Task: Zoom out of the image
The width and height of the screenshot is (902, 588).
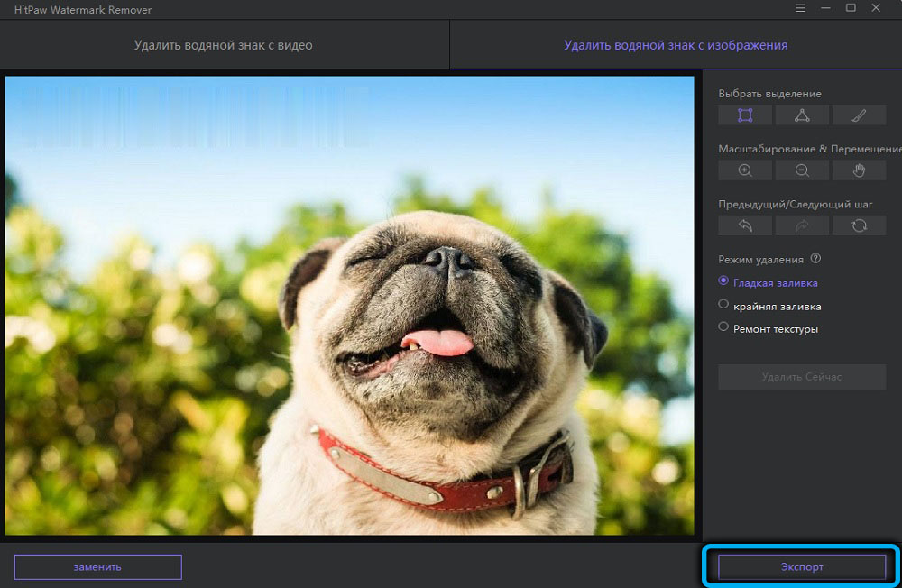Action: [802, 170]
